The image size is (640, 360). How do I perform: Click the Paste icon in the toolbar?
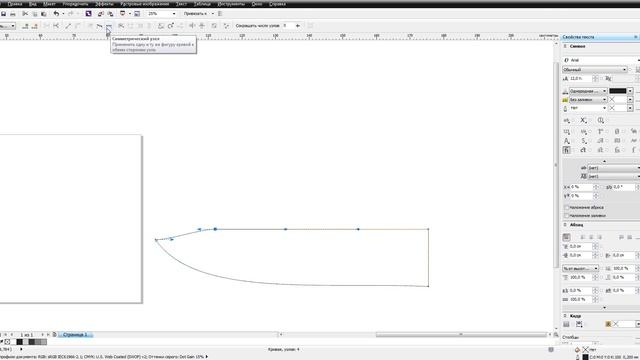pyautogui.click(x=44, y=14)
